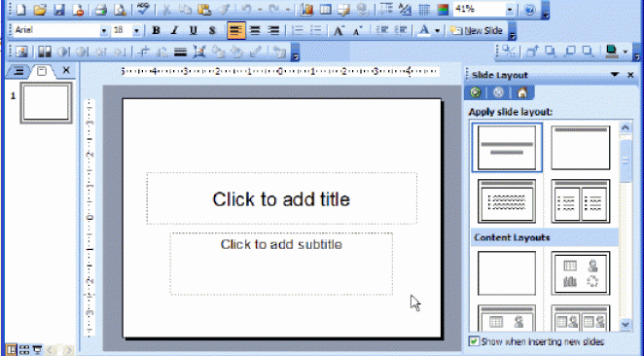This screenshot has height=356, width=644.
Task: Select the Crop tool
Action: point(144,52)
